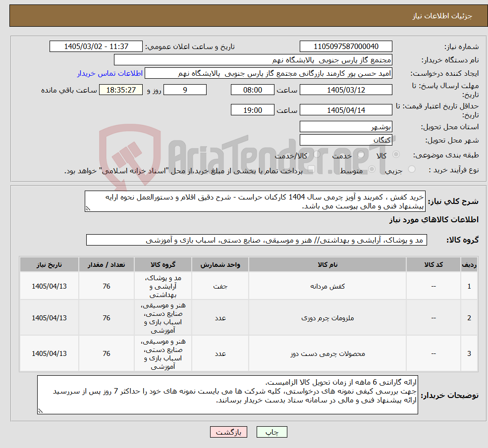Click the عدد unit cell in محصولات چرمی row
Viewport: 488px width, 448px height.
[x=220, y=353]
